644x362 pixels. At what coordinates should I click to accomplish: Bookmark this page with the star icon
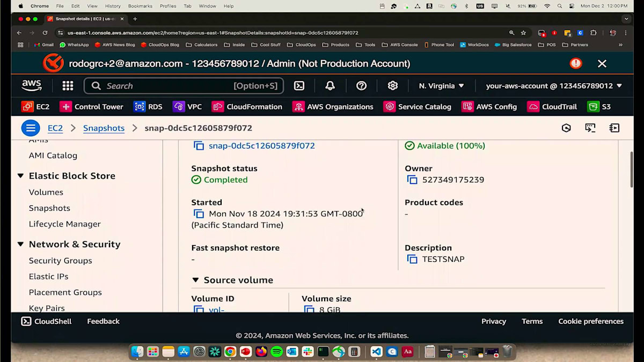pos(523,33)
